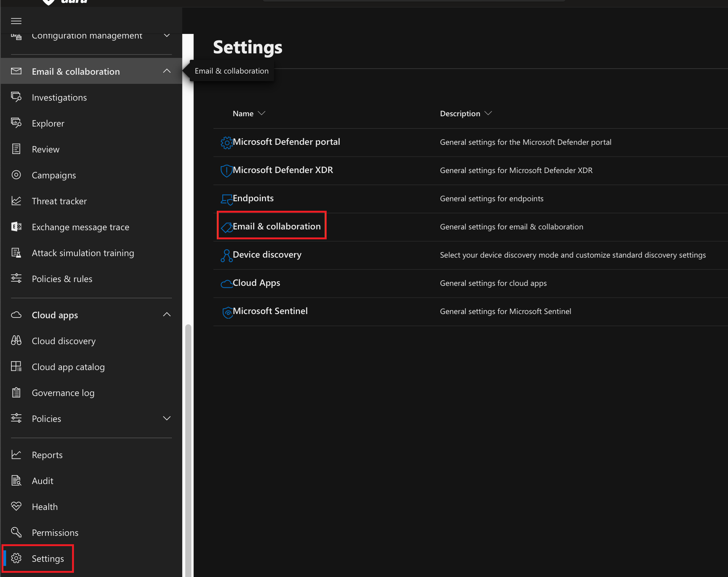Click the Review sidebar icon

16,149
